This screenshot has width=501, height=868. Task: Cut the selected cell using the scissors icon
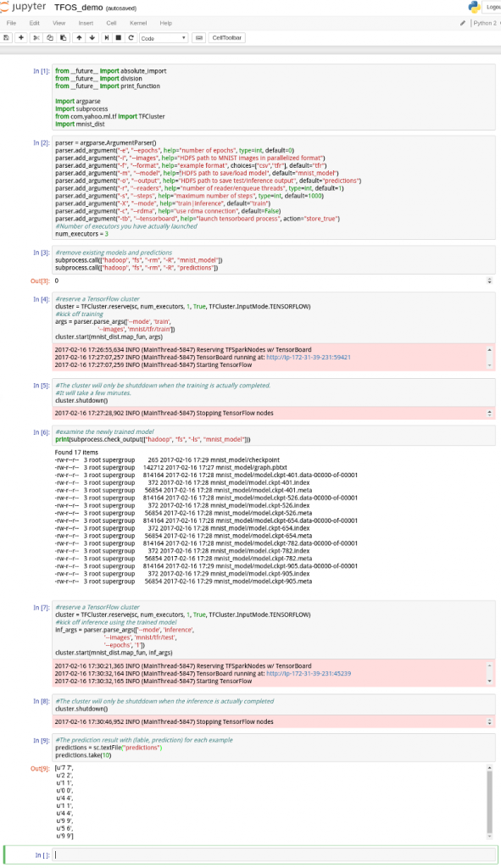click(36, 37)
